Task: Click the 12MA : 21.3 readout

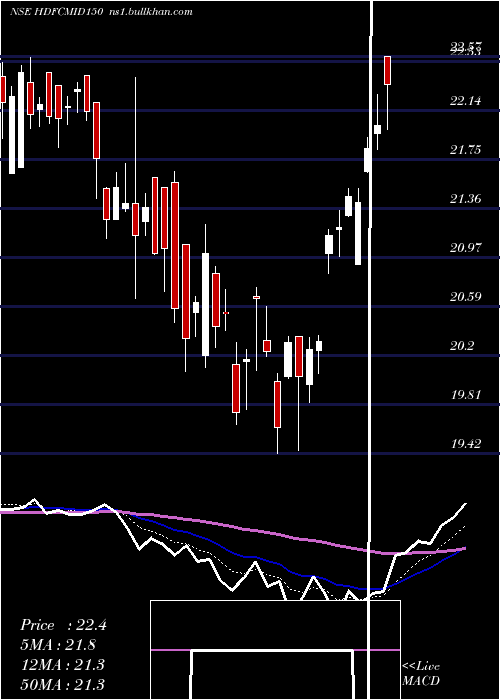Action: point(62,665)
